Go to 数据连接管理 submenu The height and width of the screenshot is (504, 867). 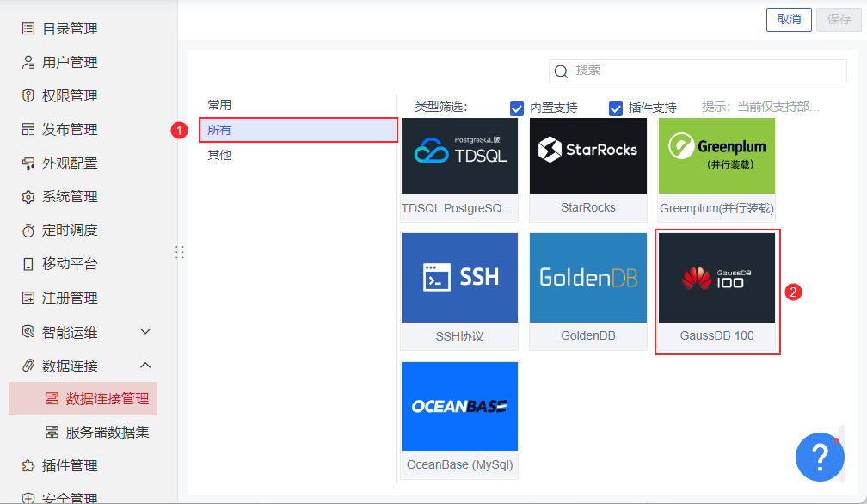pyautogui.click(x=83, y=398)
